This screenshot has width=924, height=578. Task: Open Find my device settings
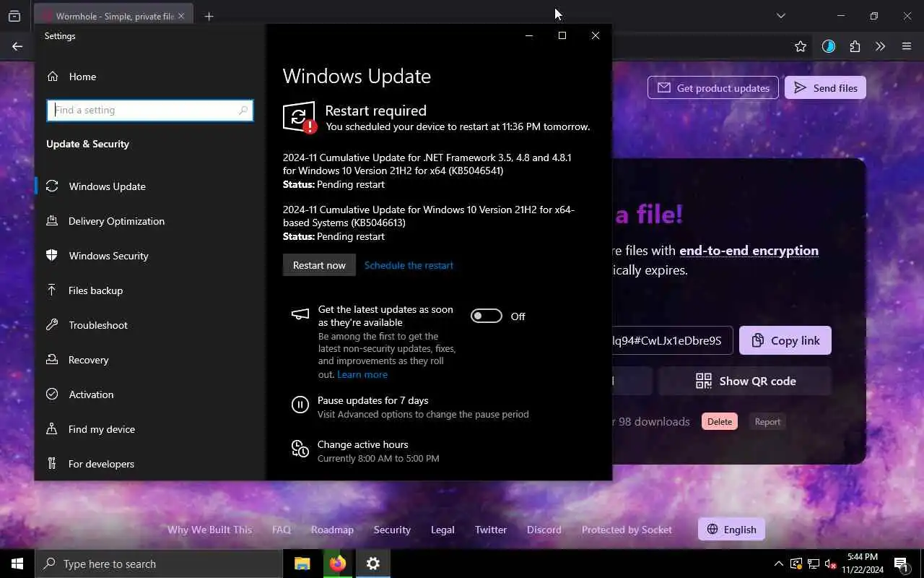coord(101,429)
